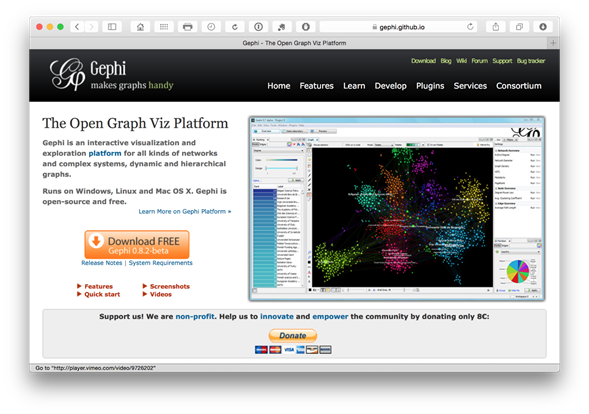Open the Plugins navigation item

(430, 86)
